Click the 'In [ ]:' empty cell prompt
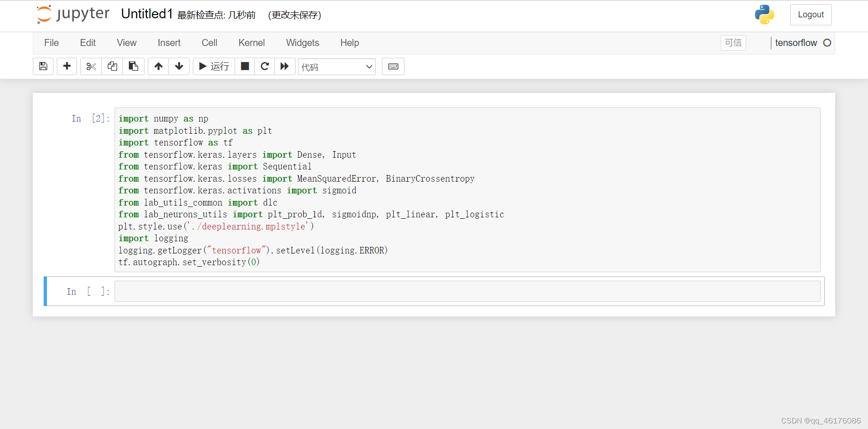Viewport: 868px width, 429px height. point(88,291)
